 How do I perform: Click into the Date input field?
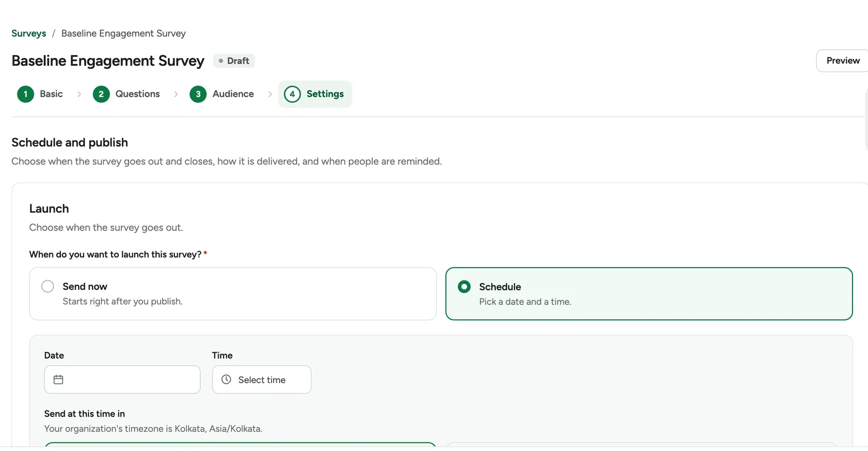coord(122,380)
